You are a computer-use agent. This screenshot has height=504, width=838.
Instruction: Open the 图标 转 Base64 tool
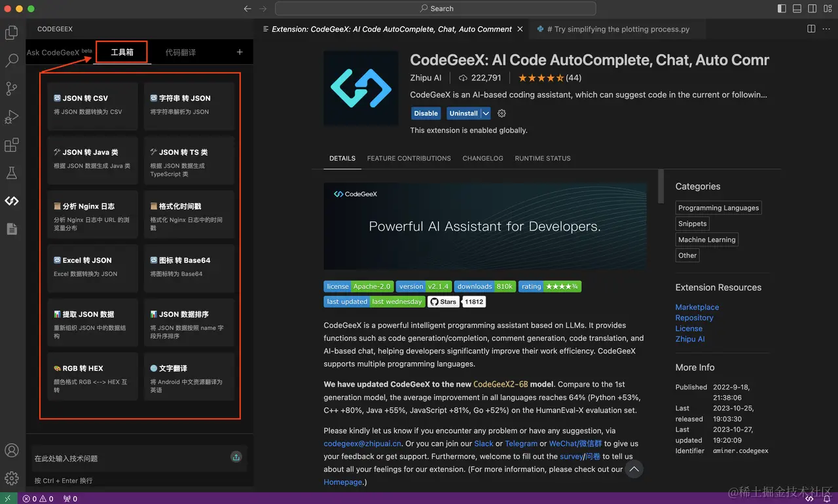tap(189, 268)
